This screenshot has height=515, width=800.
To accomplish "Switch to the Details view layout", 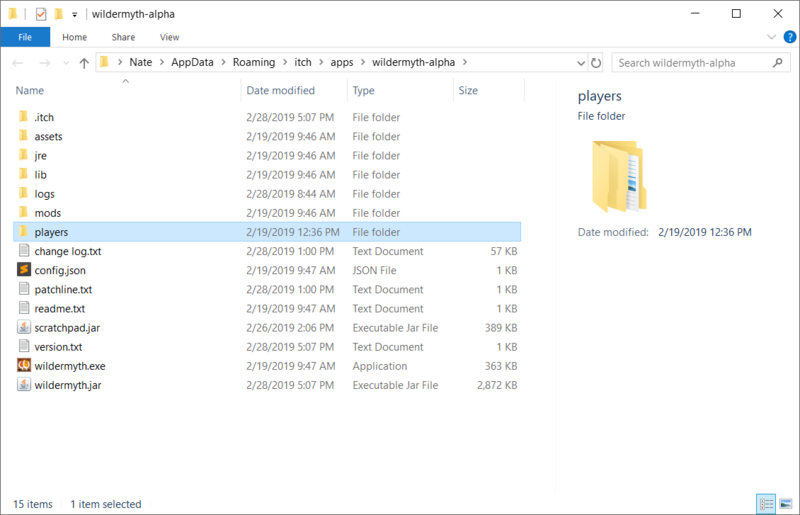I will [766, 503].
